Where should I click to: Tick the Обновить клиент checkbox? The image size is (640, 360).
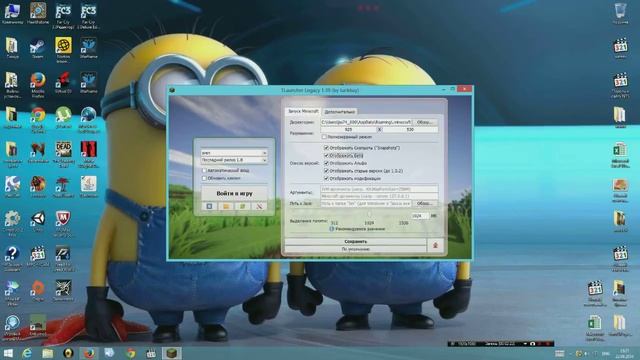tap(204, 178)
